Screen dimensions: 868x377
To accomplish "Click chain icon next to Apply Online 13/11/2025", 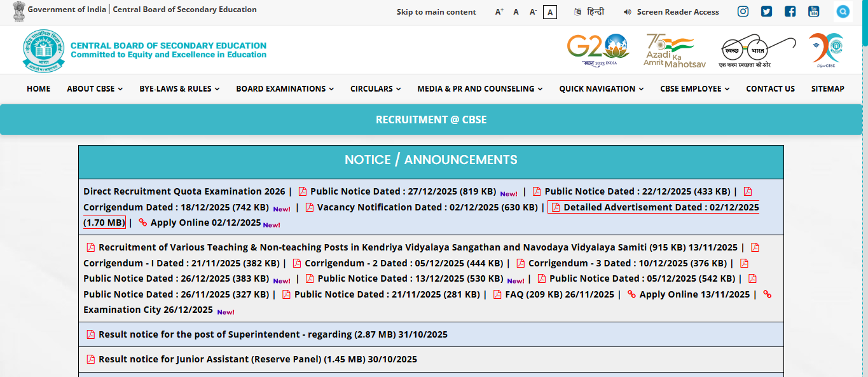I will coord(632,294).
